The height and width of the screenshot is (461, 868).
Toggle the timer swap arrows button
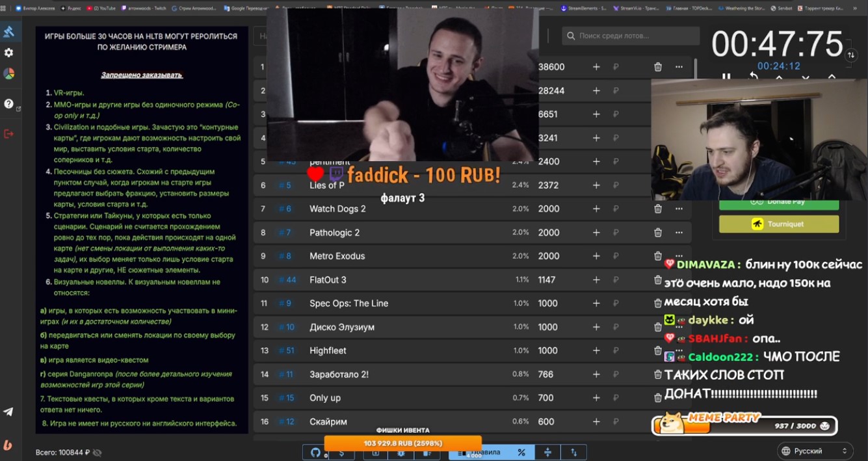click(851, 55)
